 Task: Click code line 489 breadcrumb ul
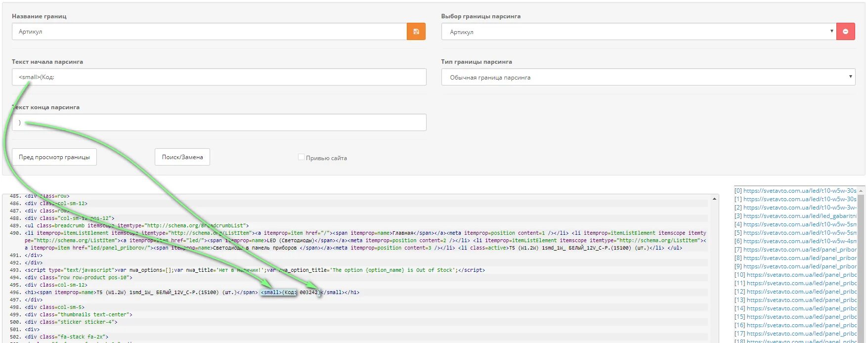(137, 225)
